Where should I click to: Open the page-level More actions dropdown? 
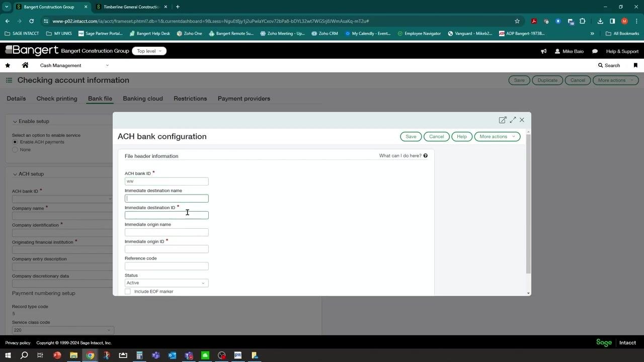click(616, 80)
